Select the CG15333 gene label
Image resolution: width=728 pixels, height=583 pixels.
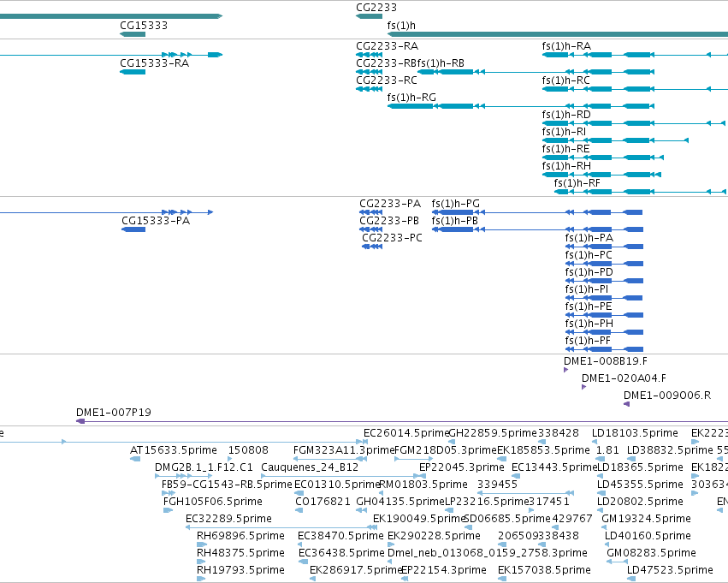tap(144, 26)
